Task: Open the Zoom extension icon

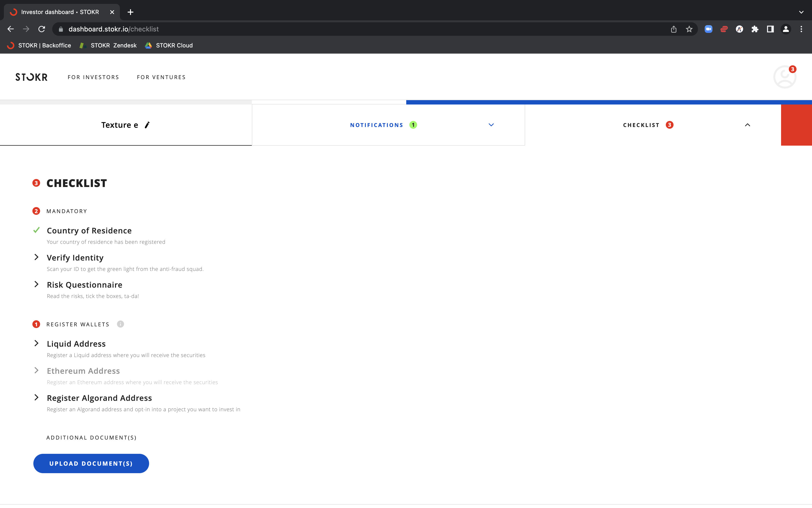Action: (x=708, y=29)
